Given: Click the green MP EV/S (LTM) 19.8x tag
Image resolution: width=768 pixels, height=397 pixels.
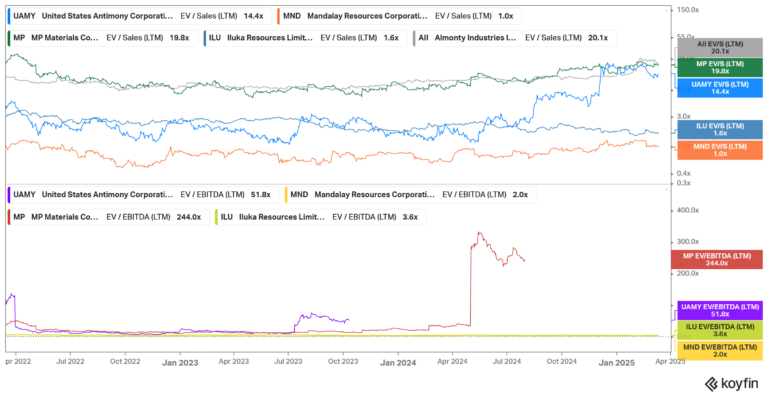Looking at the screenshot, I should point(720,67).
